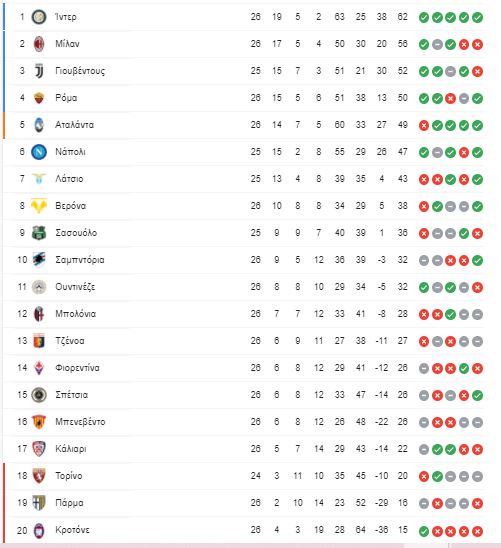The image size is (501, 548).
Task: Click the Parma cross shield crest
Action: pos(39,503)
